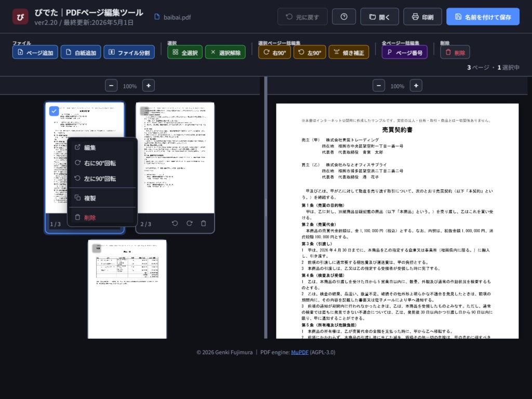Zoom out the thumbnail panel with minus

(111, 86)
